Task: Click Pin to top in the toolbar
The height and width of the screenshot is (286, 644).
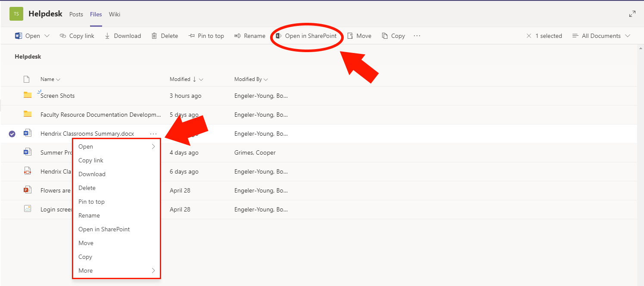Action: 206,36
